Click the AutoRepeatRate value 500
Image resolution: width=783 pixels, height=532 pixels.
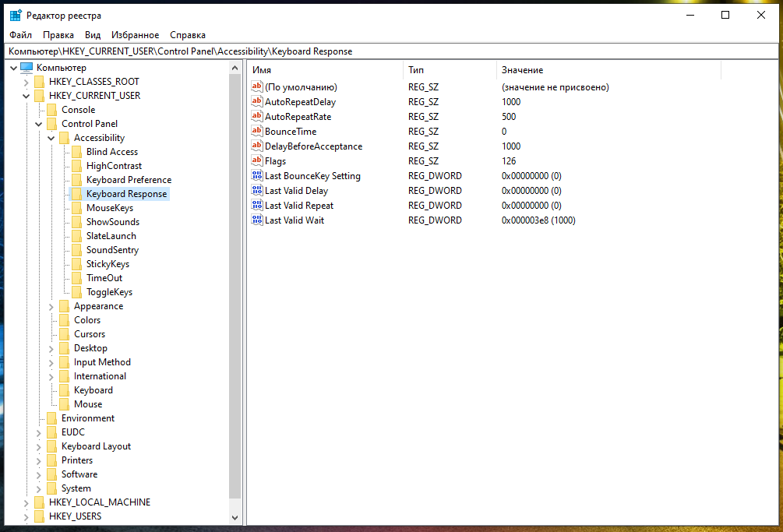pos(508,116)
